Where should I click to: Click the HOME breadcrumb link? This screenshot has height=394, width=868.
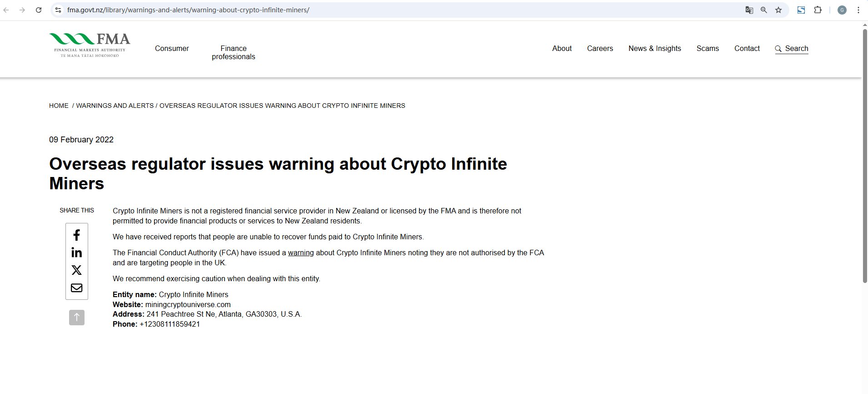(x=59, y=106)
